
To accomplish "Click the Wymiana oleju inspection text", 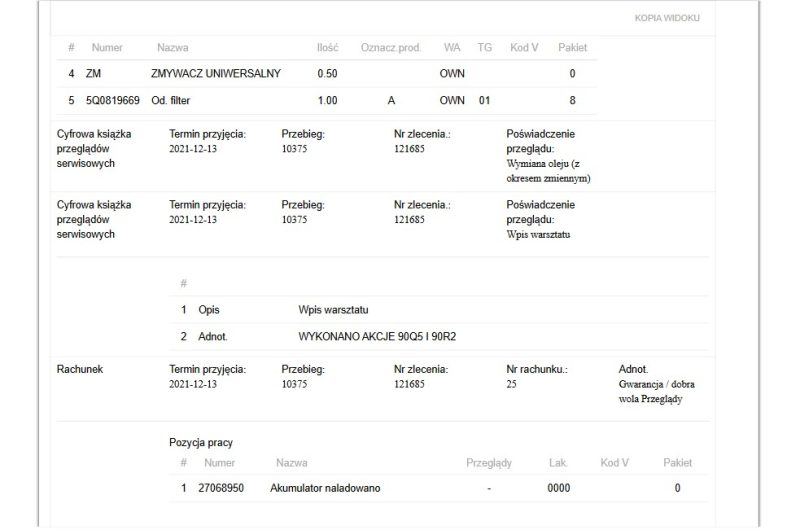I will pos(548,171).
